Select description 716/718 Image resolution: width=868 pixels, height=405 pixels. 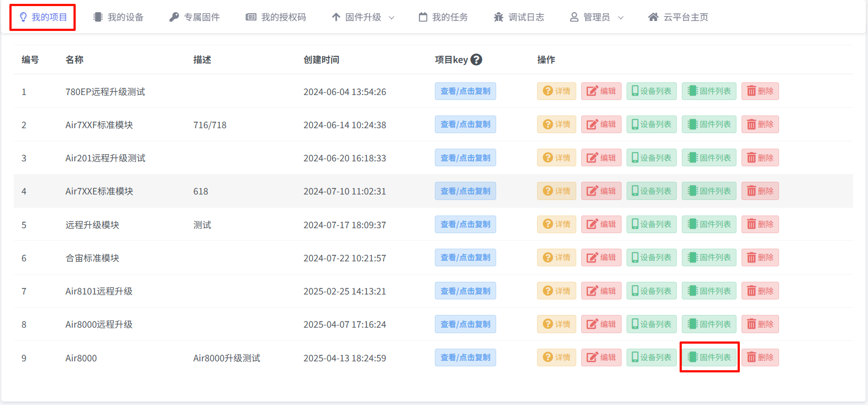coord(210,125)
